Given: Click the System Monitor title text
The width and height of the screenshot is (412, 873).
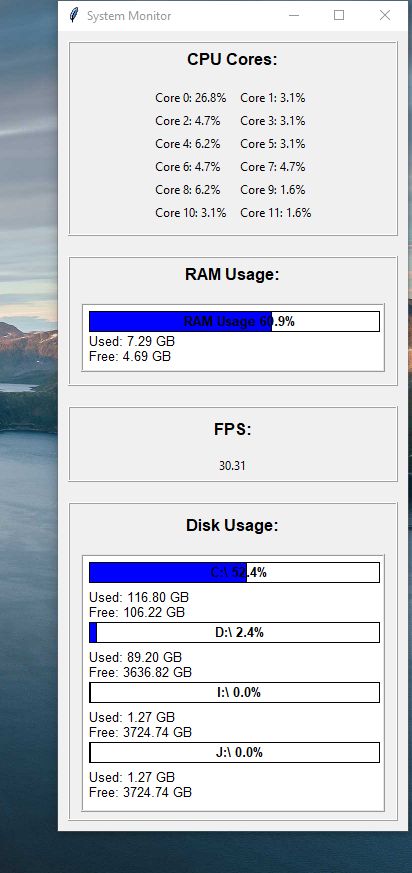Looking at the screenshot, I should click(x=129, y=16).
